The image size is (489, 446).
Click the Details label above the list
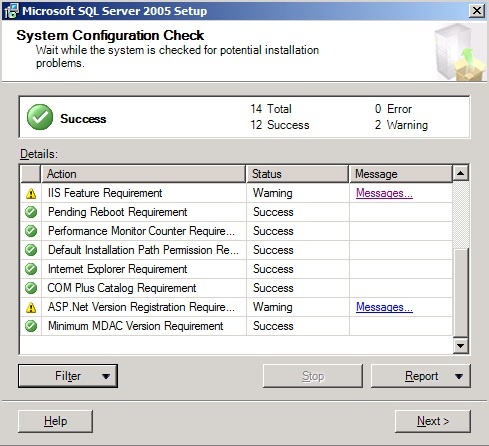[39, 154]
